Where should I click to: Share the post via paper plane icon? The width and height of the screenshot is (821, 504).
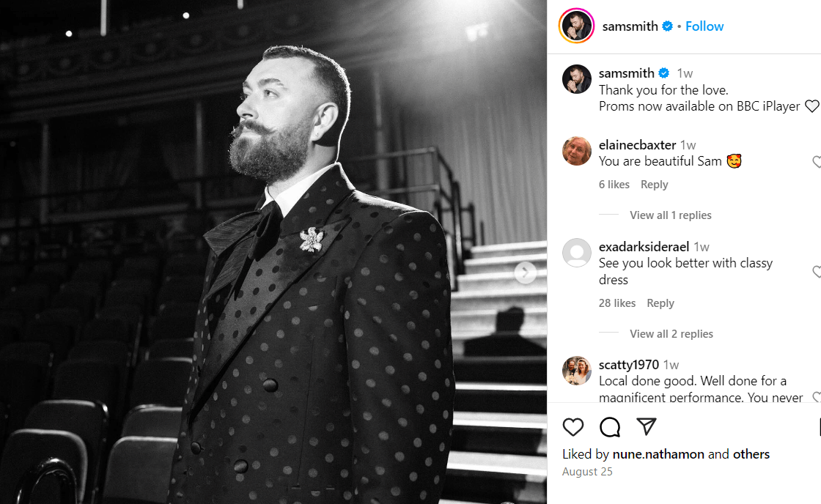(x=646, y=427)
